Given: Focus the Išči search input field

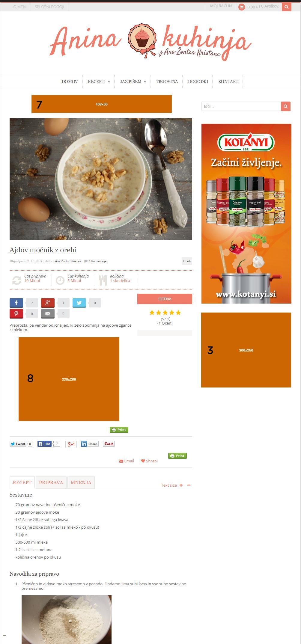Looking at the screenshot, I should 241,106.
